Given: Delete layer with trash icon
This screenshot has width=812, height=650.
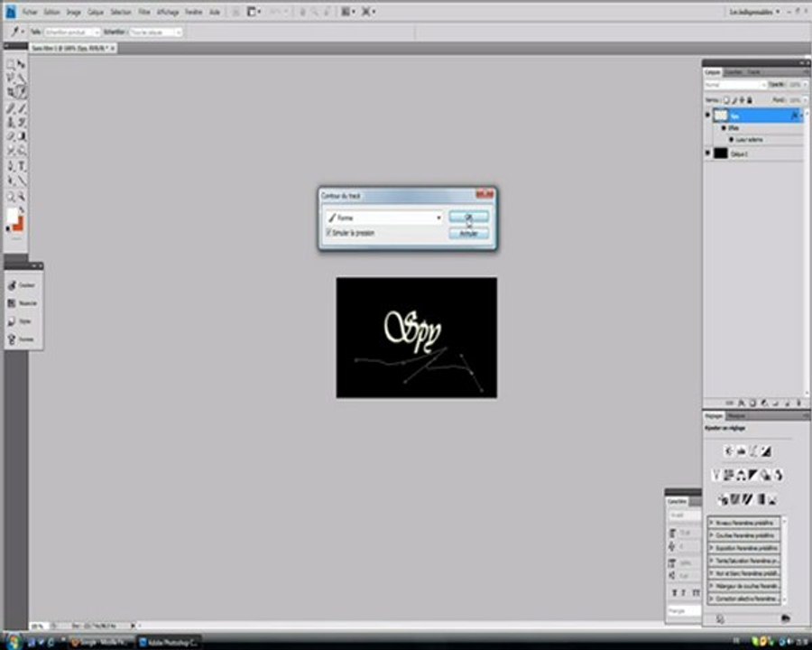Looking at the screenshot, I should coord(798,403).
